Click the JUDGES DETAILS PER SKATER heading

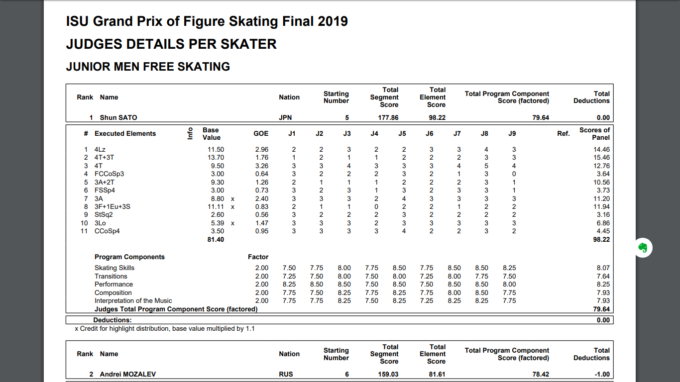171,44
